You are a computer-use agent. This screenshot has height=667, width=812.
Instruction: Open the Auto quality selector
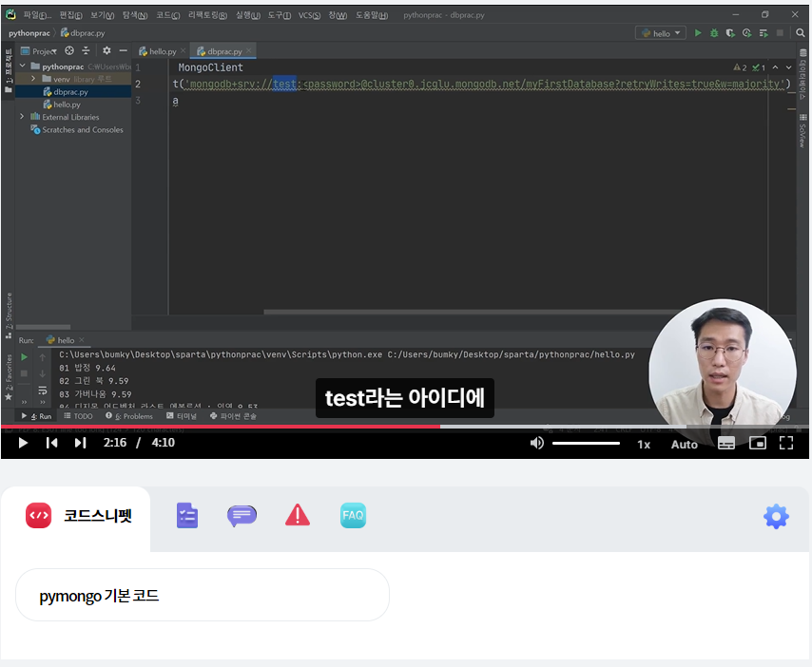[684, 444]
